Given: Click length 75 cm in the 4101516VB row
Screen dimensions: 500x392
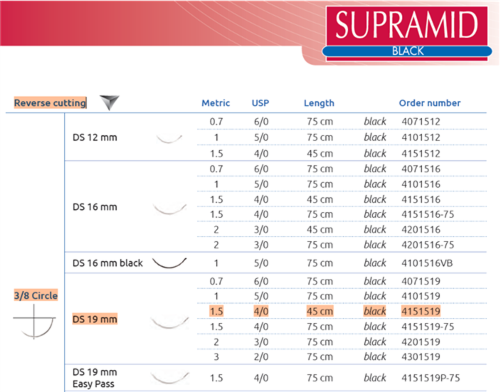Looking at the screenshot, I should [x=320, y=263].
